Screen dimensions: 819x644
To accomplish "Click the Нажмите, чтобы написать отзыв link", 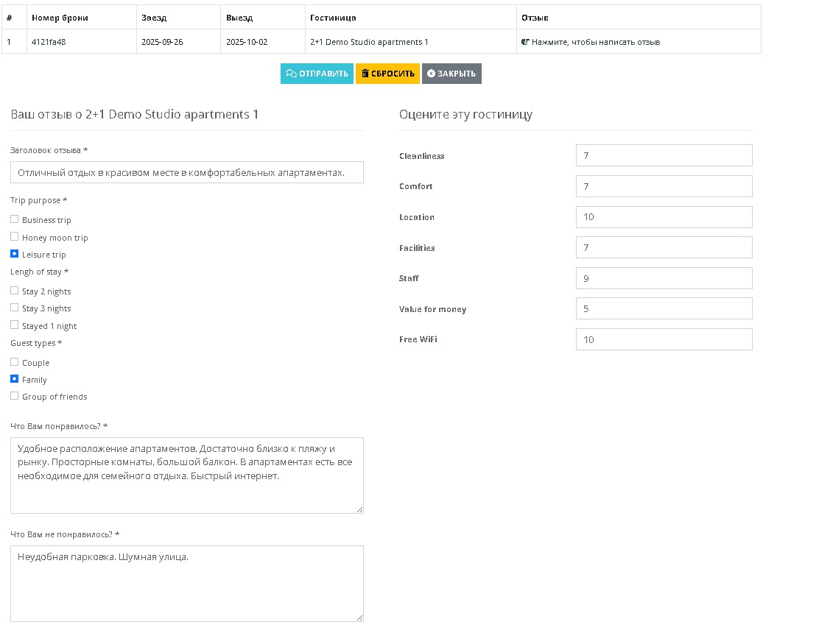I will (x=595, y=42).
